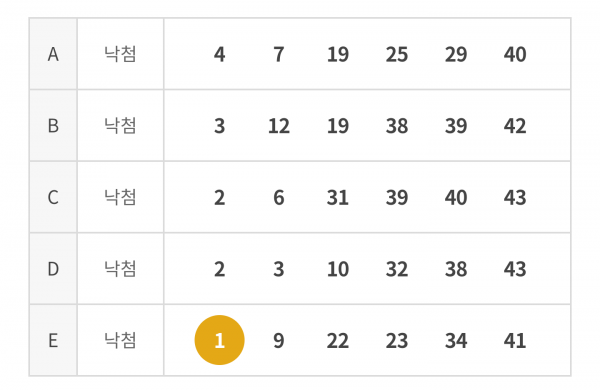
Task: Click number 41 in row E
Action: (x=515, y=341)
